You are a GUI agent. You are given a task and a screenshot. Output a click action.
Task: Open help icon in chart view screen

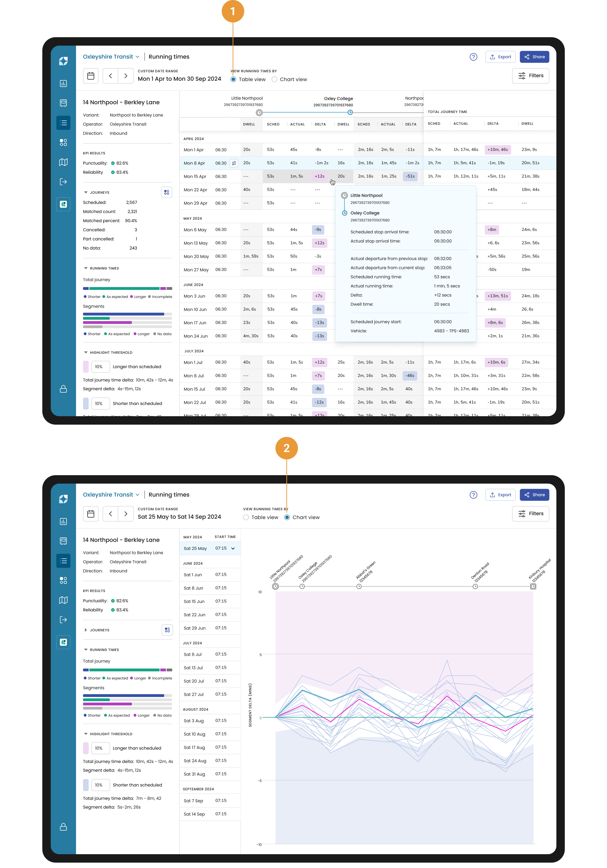[474, 495]
